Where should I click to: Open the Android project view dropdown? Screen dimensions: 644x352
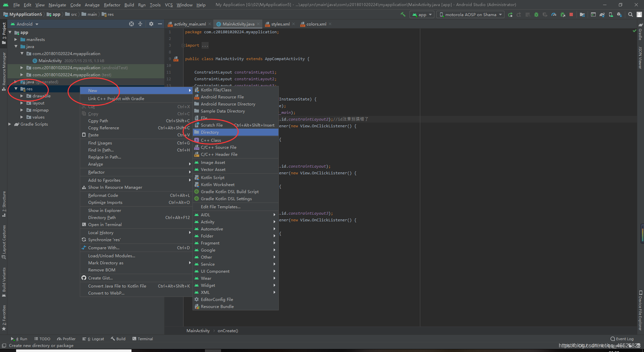(25, 24)
